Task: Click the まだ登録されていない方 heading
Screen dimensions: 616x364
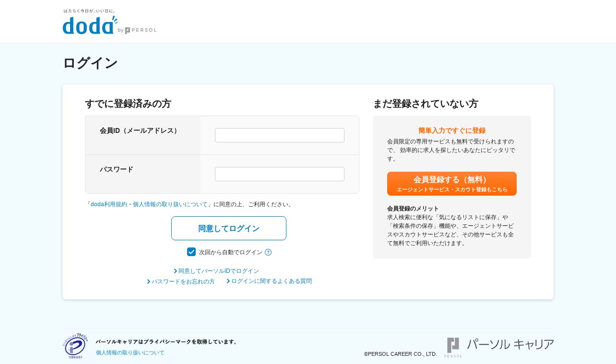Action: click(426, 104)
